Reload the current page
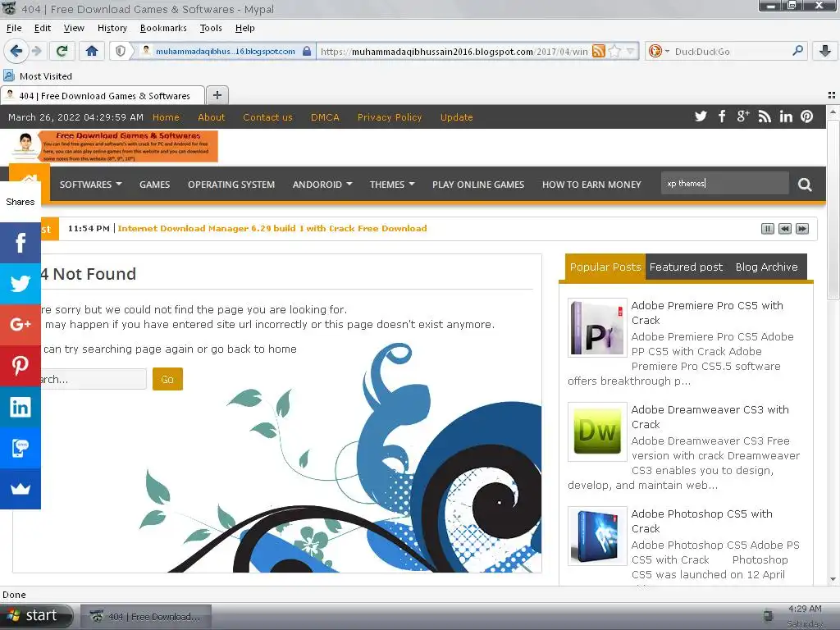840x630 pixels. 62,51
